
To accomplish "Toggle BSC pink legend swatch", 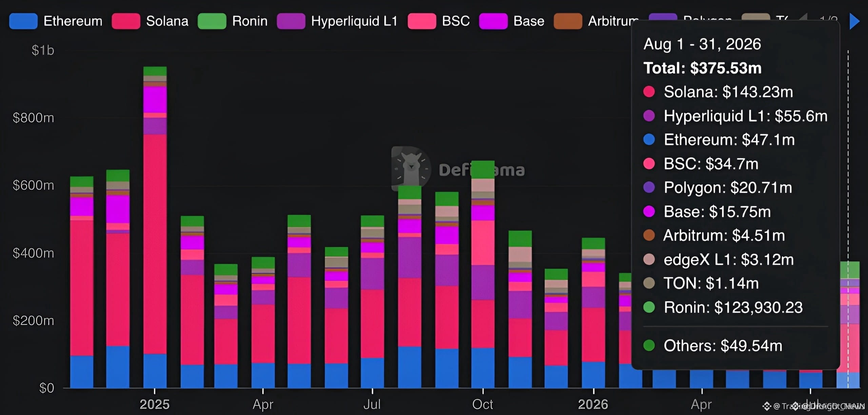I will pos(422,21).
